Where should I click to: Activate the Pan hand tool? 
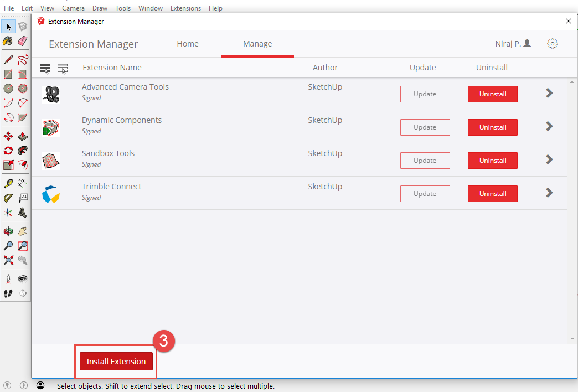click(23, 231)
